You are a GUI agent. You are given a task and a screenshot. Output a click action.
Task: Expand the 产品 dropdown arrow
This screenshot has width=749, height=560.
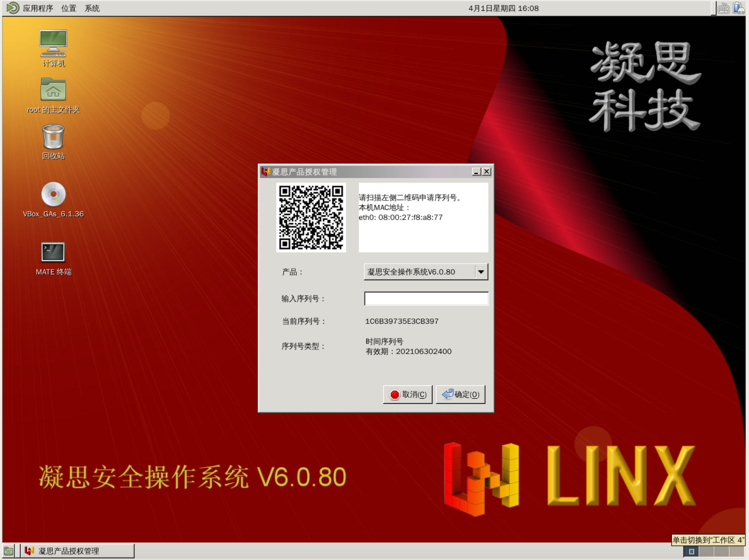[x=481, y=272]
